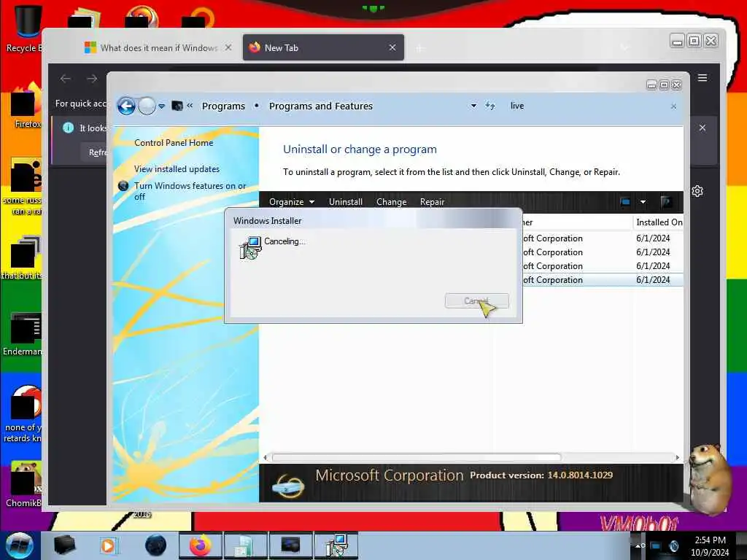
Task: Open Firefox new tab settings gear
Action: pyautogui.click(x=697, y=192)
